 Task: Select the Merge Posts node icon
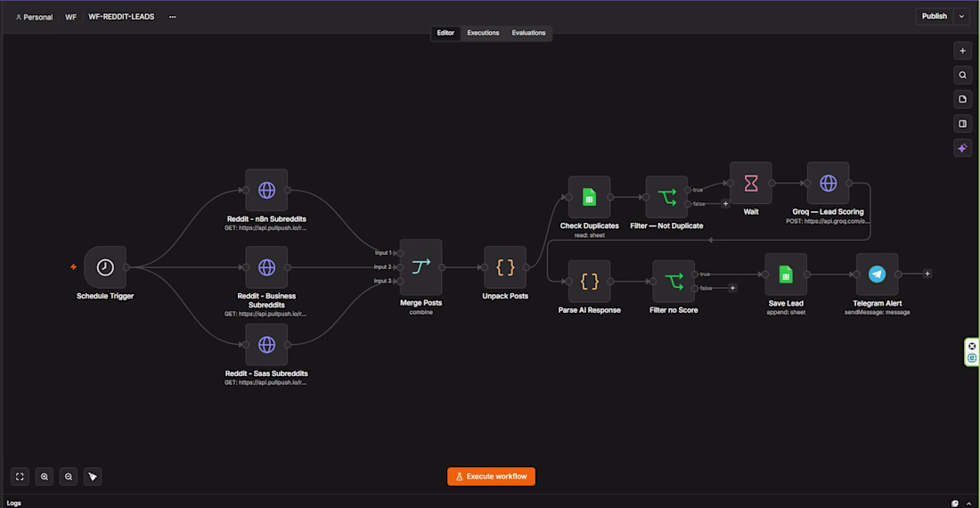point(421,266)
